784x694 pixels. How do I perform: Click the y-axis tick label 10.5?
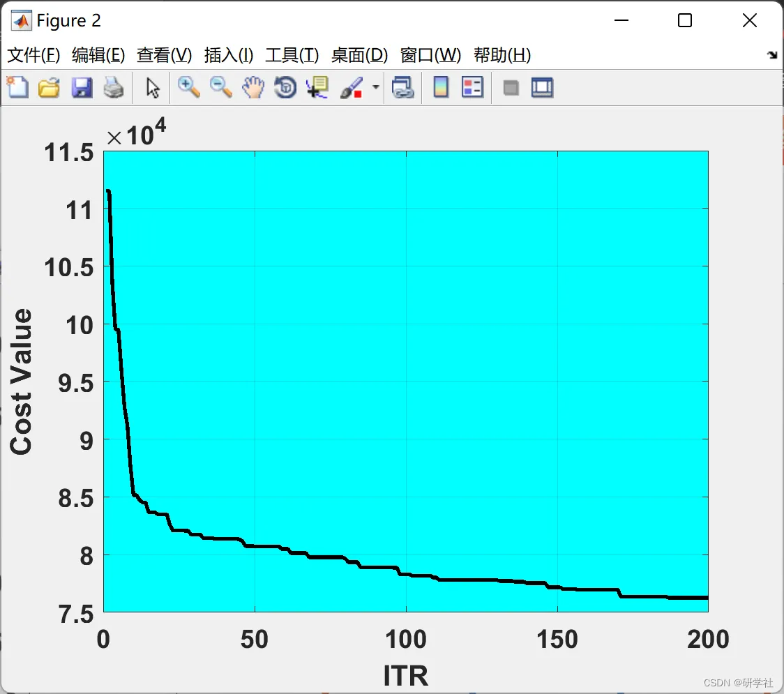(68, 268)
